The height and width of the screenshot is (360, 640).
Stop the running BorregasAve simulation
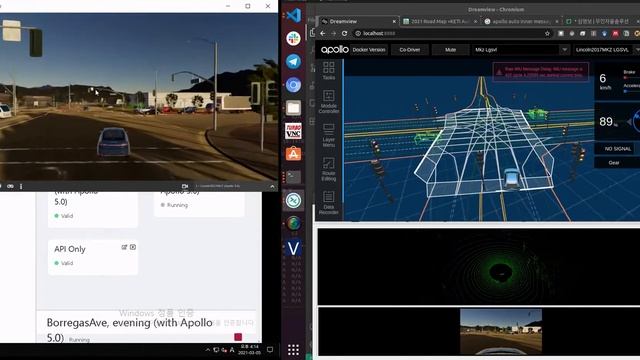[238, 337]
